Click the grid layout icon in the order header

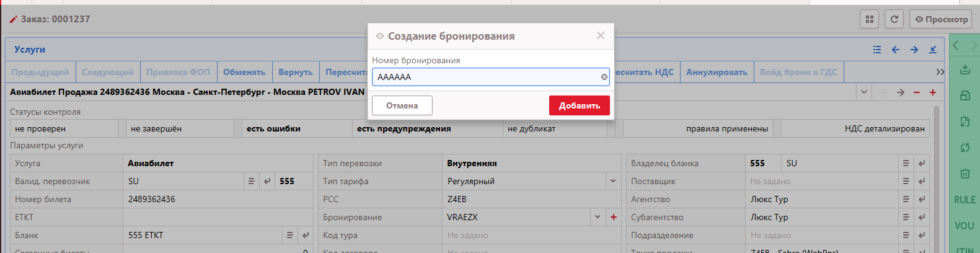(869, 19)
